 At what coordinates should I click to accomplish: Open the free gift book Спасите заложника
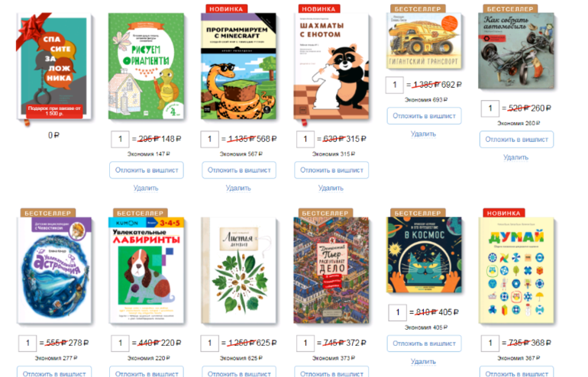point(54,67)
